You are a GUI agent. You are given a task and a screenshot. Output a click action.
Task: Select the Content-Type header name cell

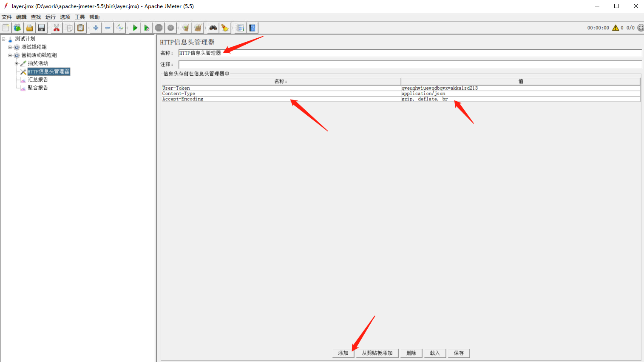(281, 94)
